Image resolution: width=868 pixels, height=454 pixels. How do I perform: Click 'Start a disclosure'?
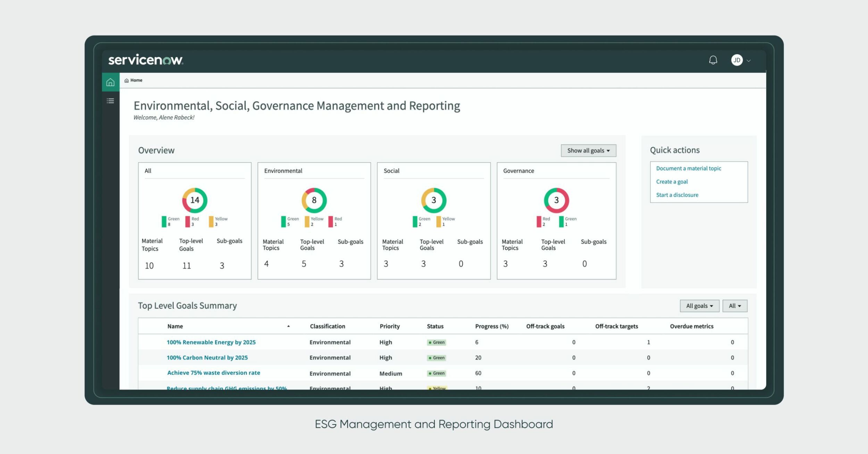677,195
